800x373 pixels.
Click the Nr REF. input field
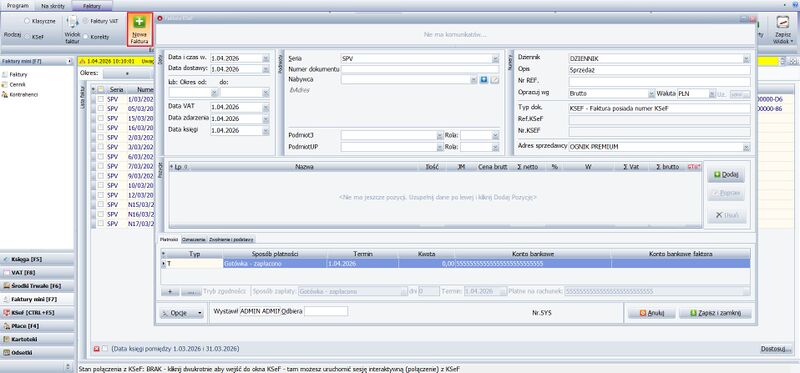(x=659, y=82)
